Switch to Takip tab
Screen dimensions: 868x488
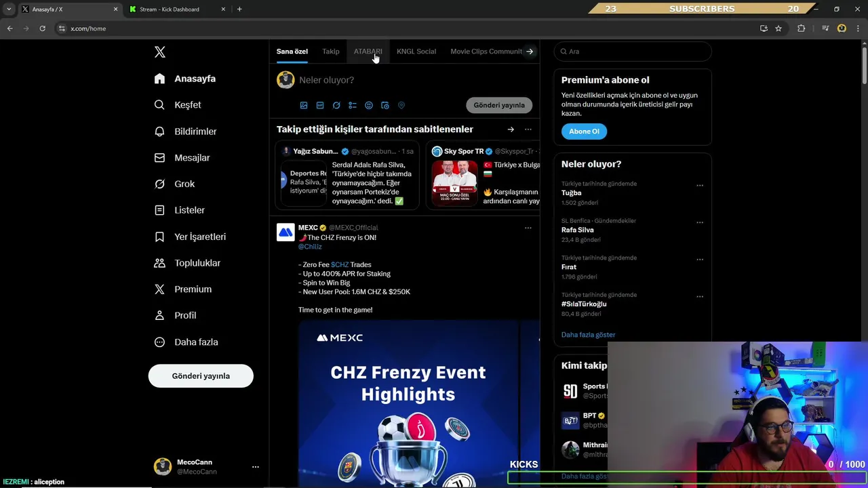pos(331,52)
